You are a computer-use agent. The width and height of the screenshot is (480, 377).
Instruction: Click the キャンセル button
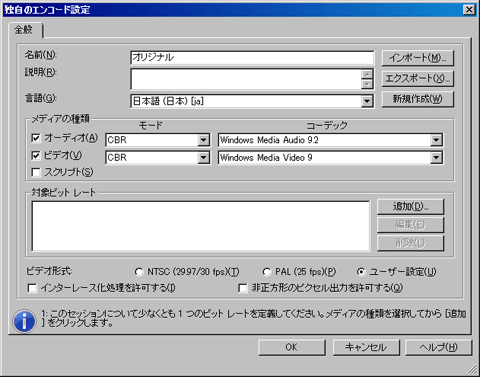point(366,347)
